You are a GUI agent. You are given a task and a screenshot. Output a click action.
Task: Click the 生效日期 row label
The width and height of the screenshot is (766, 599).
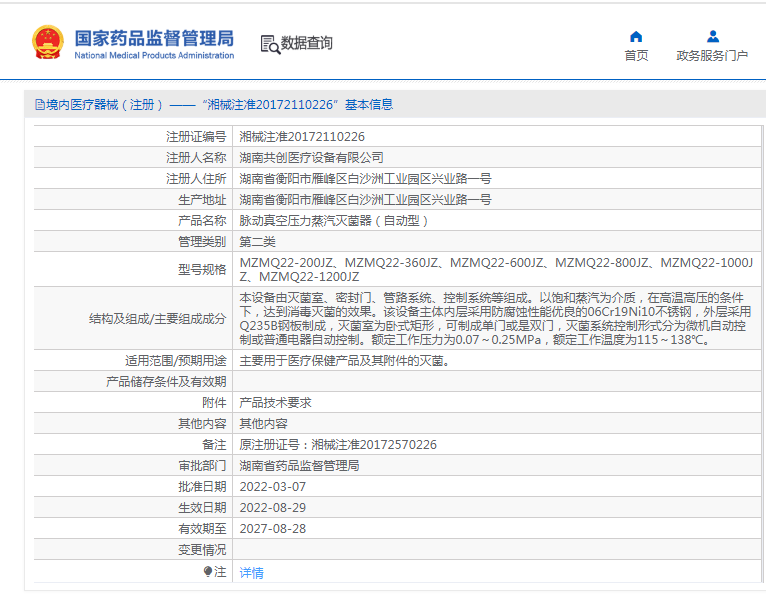pos(202,508)
